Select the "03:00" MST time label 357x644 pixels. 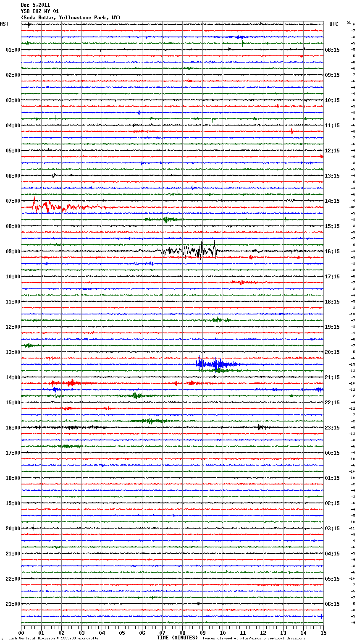[13, 100]
